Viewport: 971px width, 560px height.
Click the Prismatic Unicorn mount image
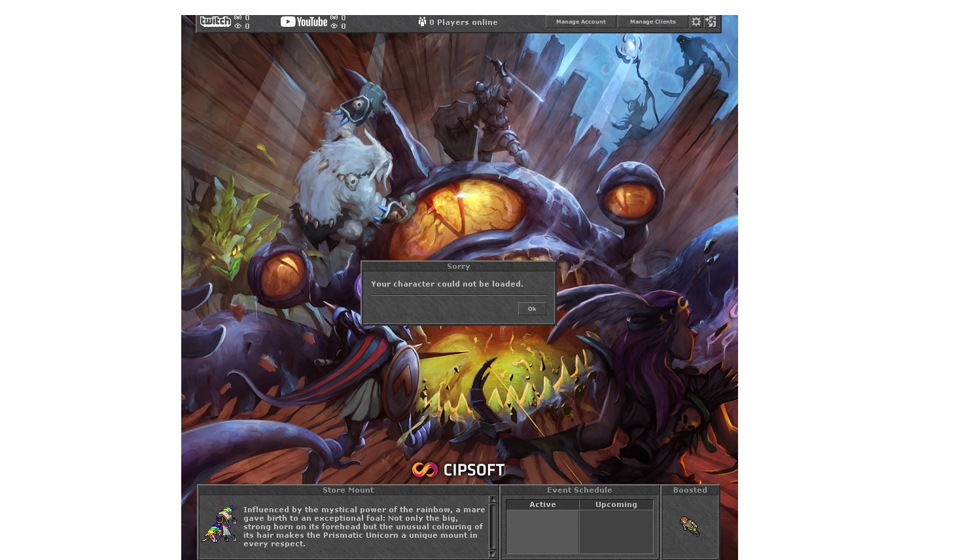(x=220, y=524)
